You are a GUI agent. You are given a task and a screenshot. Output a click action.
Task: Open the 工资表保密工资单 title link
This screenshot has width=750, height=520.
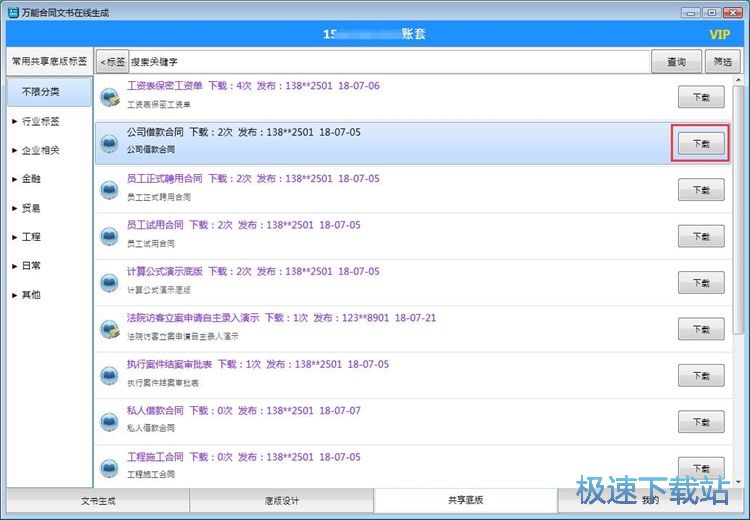click(165, 86)
